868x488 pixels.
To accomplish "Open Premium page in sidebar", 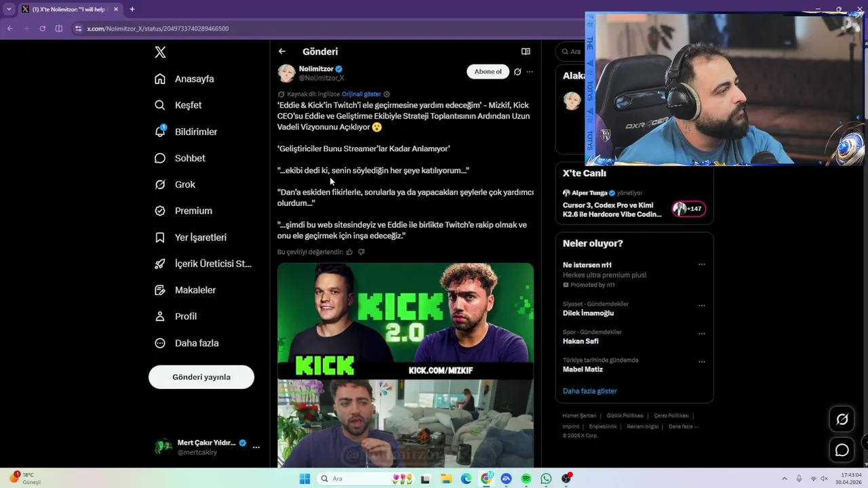I will tap(183, 211).
